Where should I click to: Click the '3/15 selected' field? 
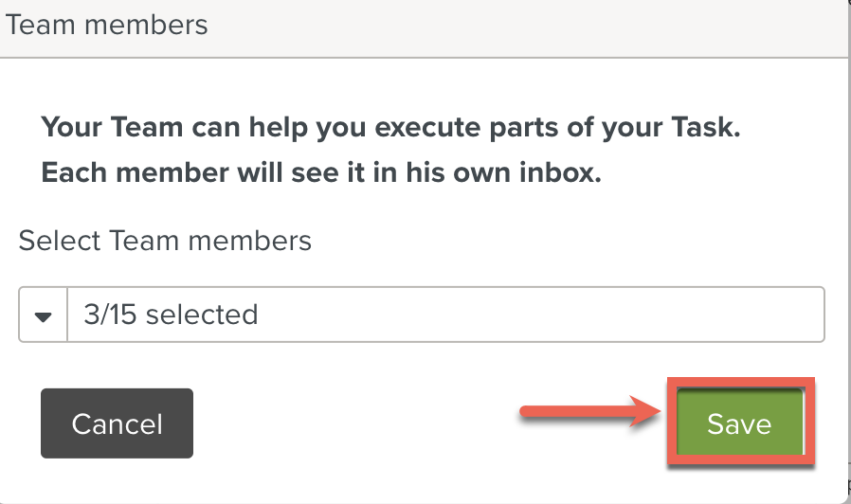coord(445,315)
